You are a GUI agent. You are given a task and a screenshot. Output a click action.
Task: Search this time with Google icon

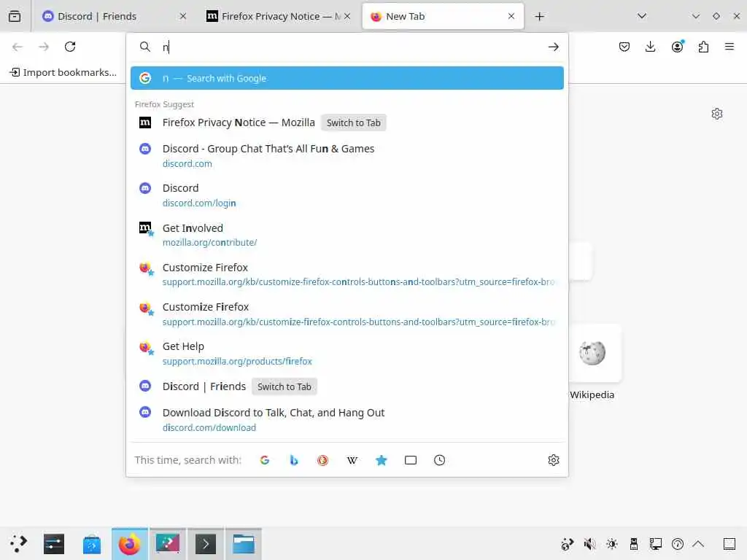[264, 460]
